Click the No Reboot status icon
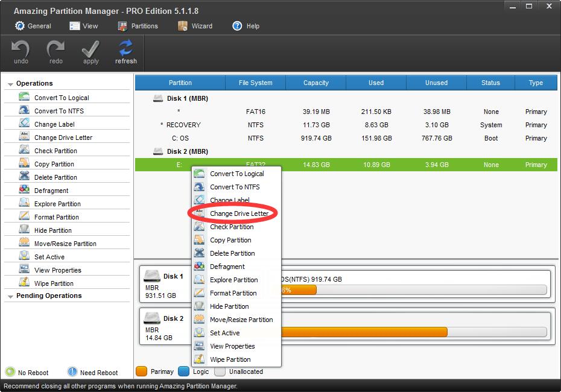 (10, 372)
